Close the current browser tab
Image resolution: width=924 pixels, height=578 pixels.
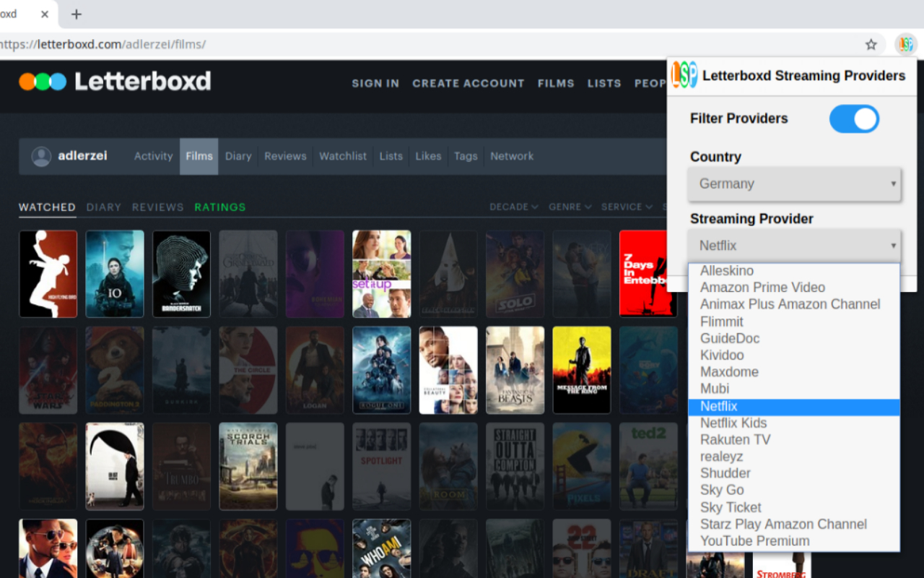tap(45, 14)
